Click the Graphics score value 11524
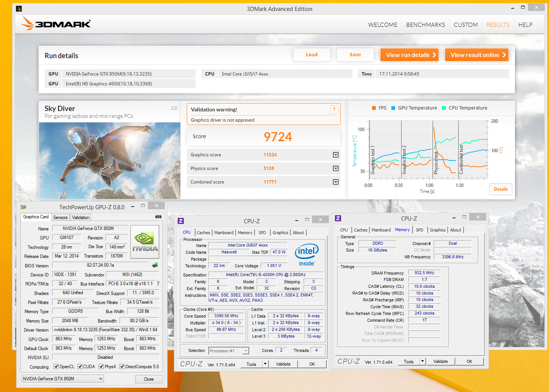Image resolution: width=549 pixels, height=392 pixels. 270,155
